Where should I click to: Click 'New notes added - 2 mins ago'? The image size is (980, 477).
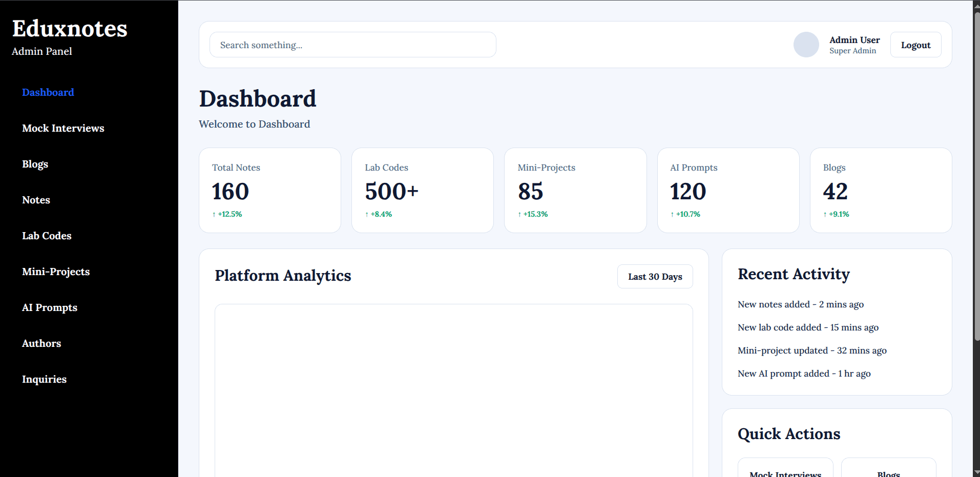click(x=801, y=304)
